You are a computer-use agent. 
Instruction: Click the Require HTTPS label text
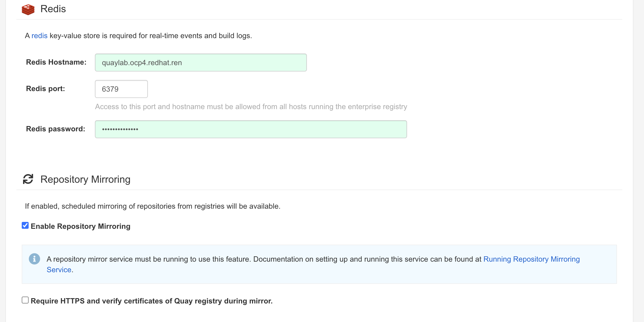pyautogui.click(x=152, y=301)
